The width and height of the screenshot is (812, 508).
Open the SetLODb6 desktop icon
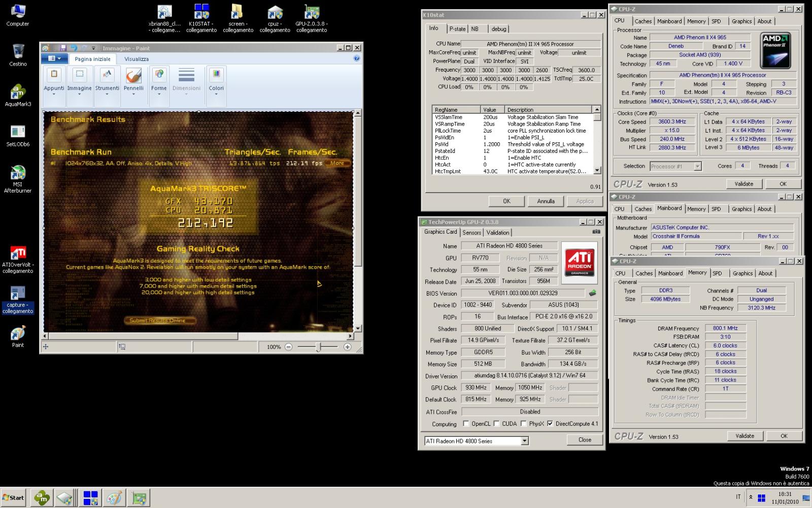coord(18,135)
